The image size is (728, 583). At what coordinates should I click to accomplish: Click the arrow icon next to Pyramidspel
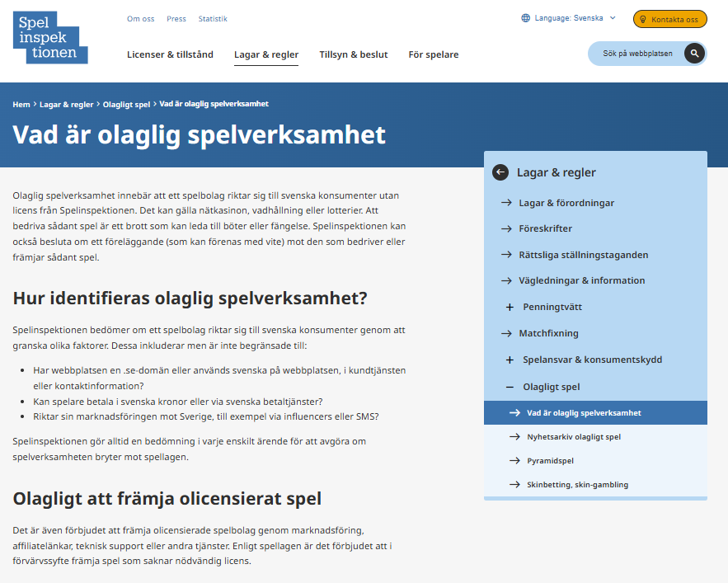(514, 462)
